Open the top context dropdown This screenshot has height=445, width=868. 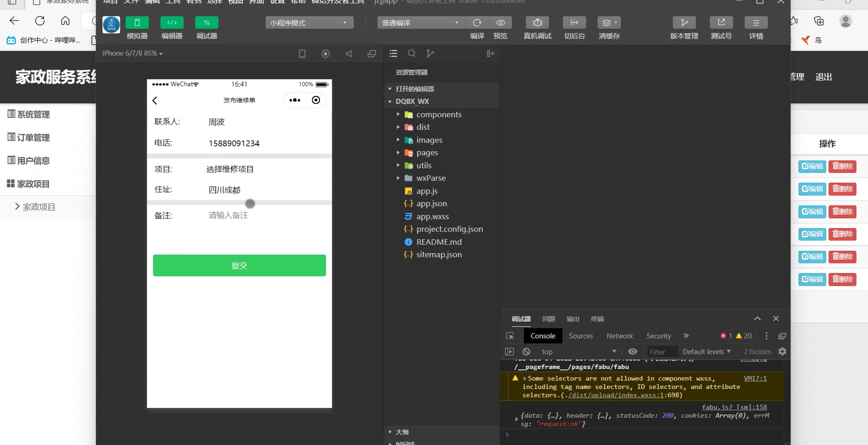coord(579,352)
